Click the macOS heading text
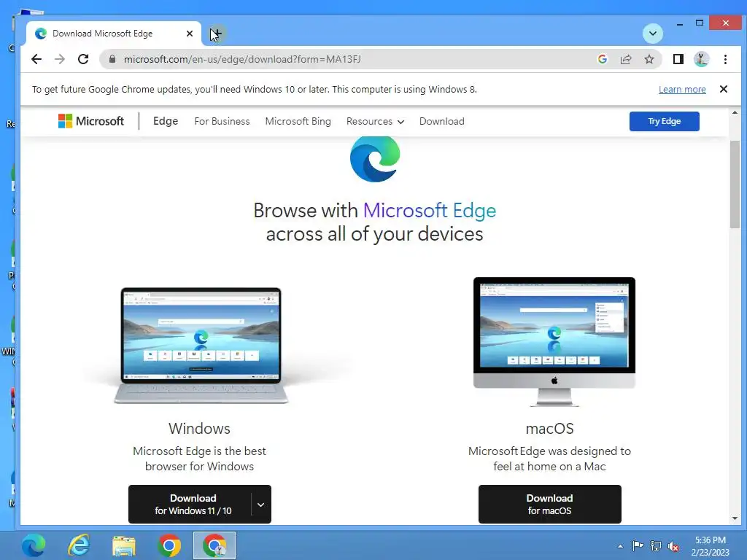This screenshot has width=747, height=560. tap(549, 428)
